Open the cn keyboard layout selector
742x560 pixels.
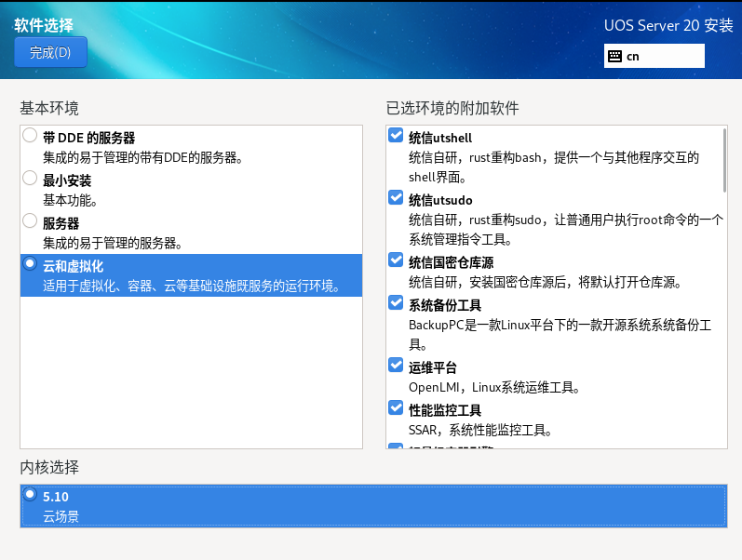(654, 56)
